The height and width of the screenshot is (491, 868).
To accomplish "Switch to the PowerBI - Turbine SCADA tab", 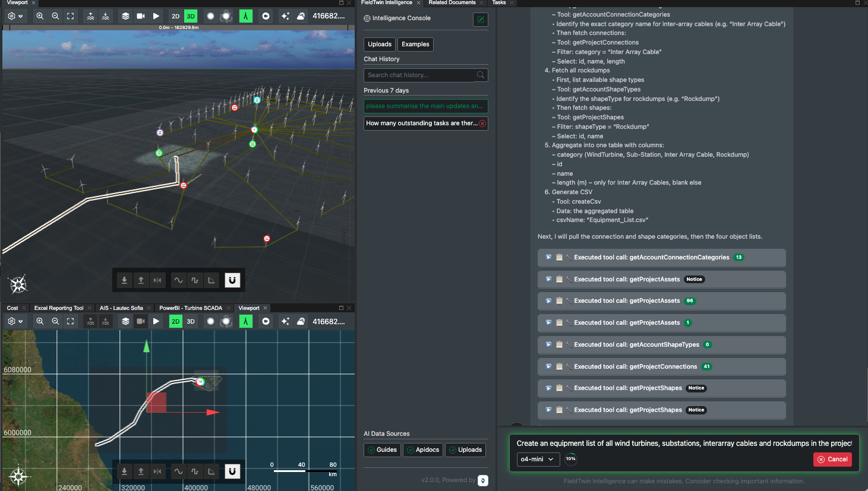I will [190, 308].
